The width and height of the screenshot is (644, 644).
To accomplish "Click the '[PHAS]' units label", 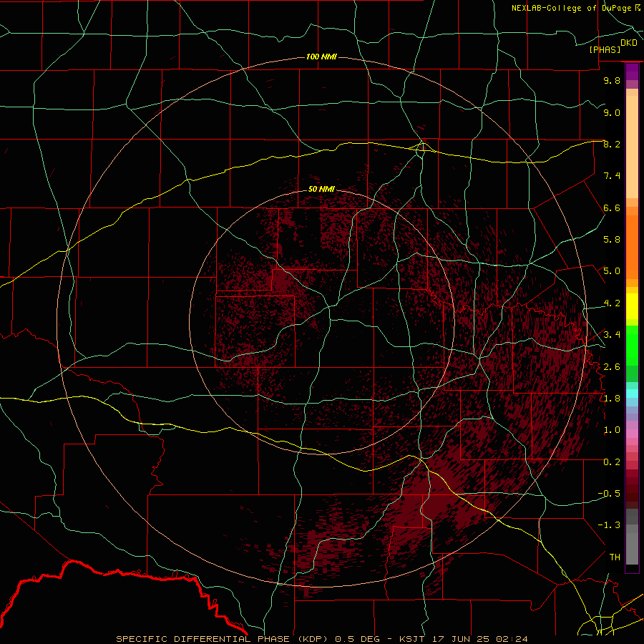I will 605,49.
